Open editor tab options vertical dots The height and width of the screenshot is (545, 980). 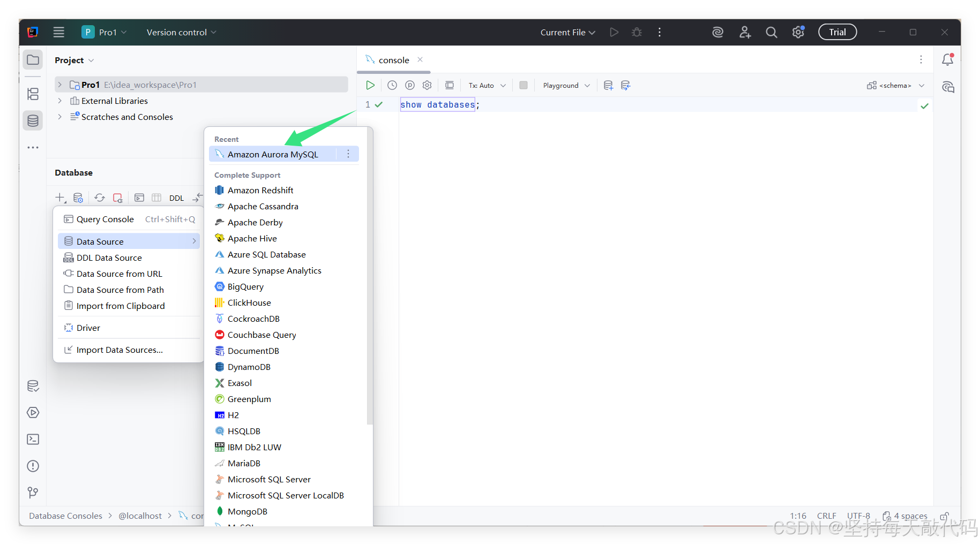pyautogui.click(x=921, y=59)
